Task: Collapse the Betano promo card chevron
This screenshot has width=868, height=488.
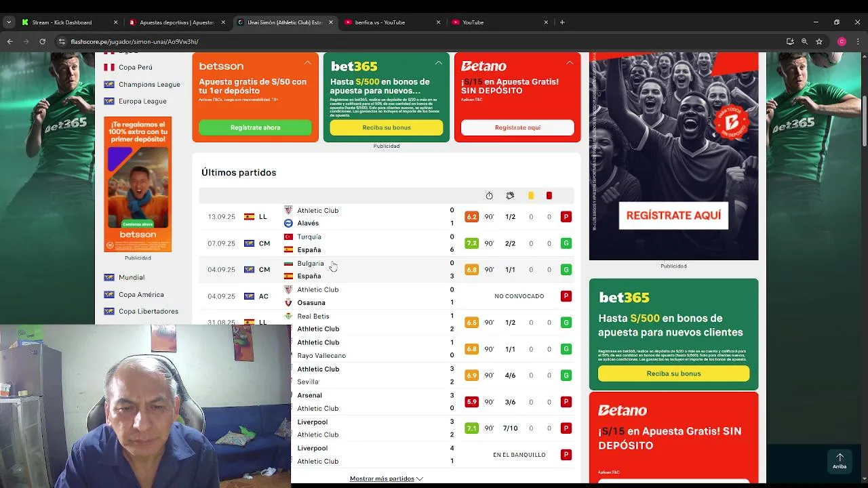Action: (570, 63)
